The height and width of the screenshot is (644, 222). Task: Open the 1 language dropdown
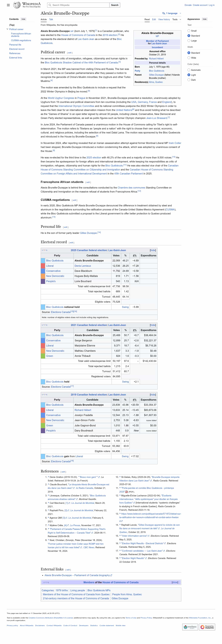click(172, 13)
